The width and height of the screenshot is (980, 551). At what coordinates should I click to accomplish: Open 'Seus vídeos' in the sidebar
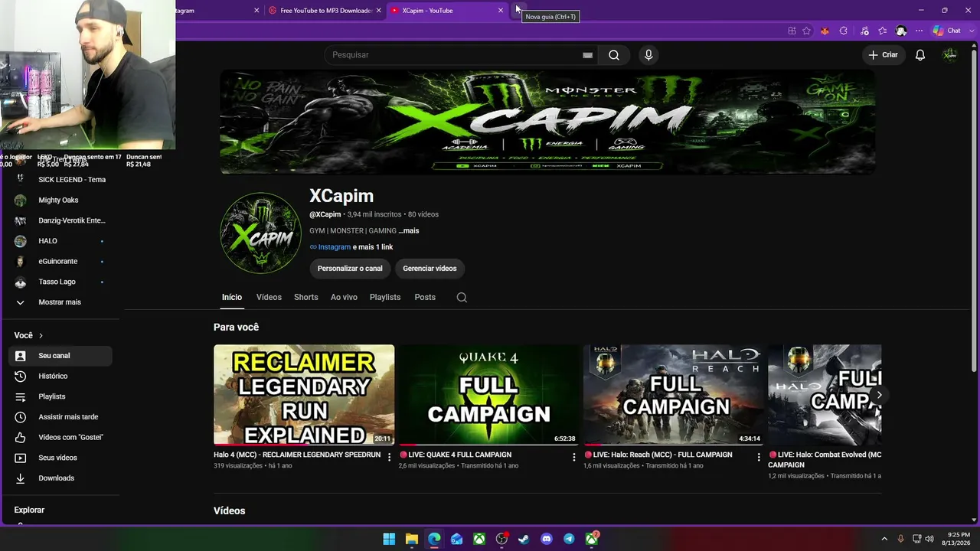60,458
